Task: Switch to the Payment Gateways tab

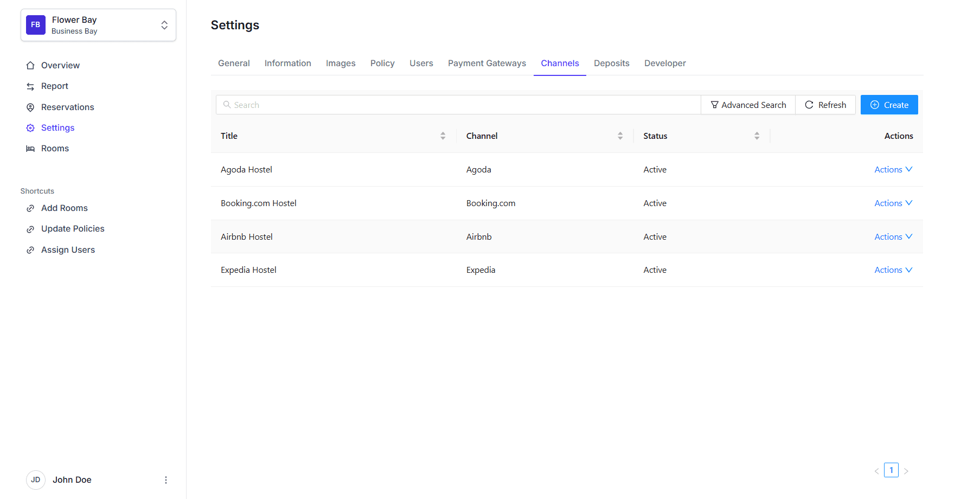Action: [x=486, y=63]
